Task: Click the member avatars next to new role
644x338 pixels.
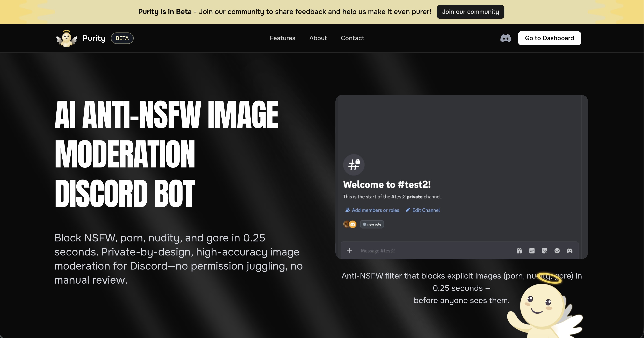Action: tap(350, 224)
